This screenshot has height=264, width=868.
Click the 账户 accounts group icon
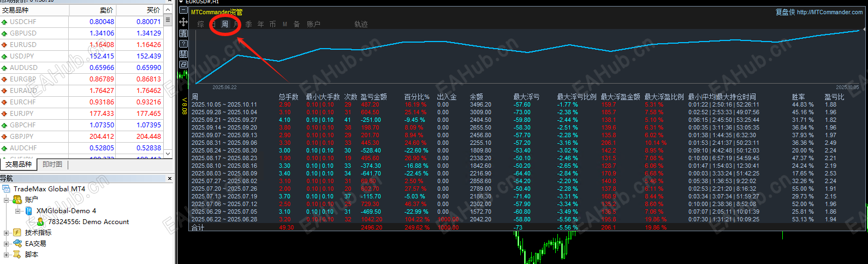[17, 200]
